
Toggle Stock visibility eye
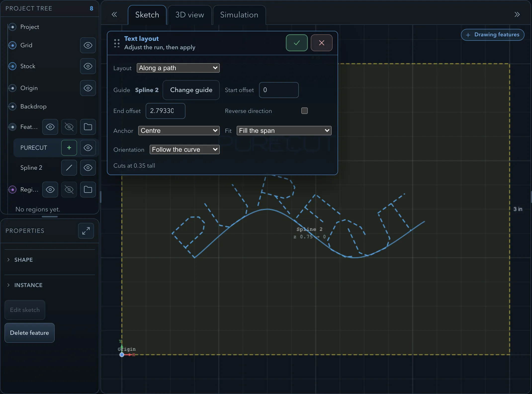tap(88, 66)
